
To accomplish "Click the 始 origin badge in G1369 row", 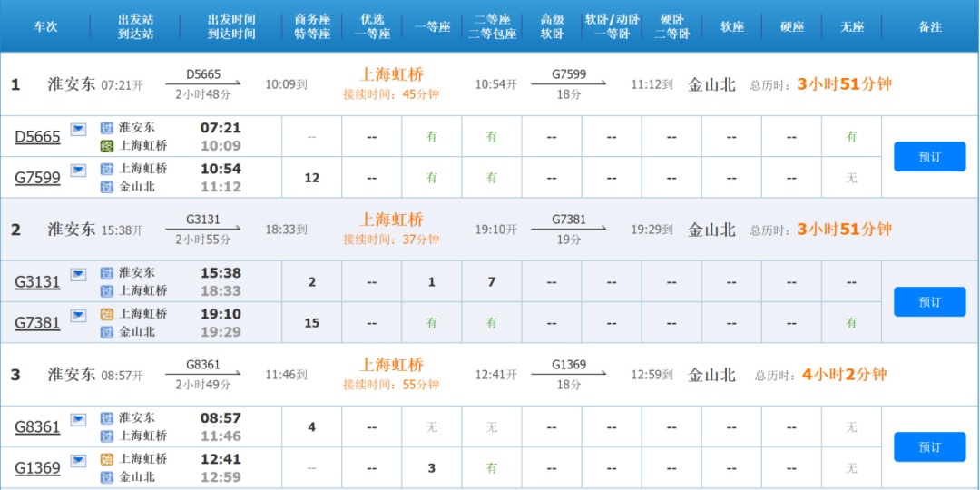I will pos(107,459).
